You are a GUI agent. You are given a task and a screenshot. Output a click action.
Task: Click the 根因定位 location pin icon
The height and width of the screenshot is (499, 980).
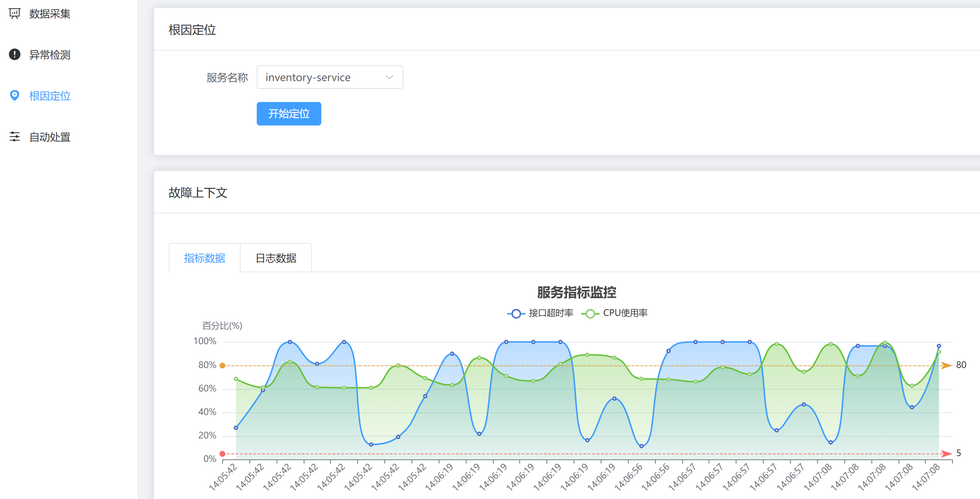(x=14, y=95)
